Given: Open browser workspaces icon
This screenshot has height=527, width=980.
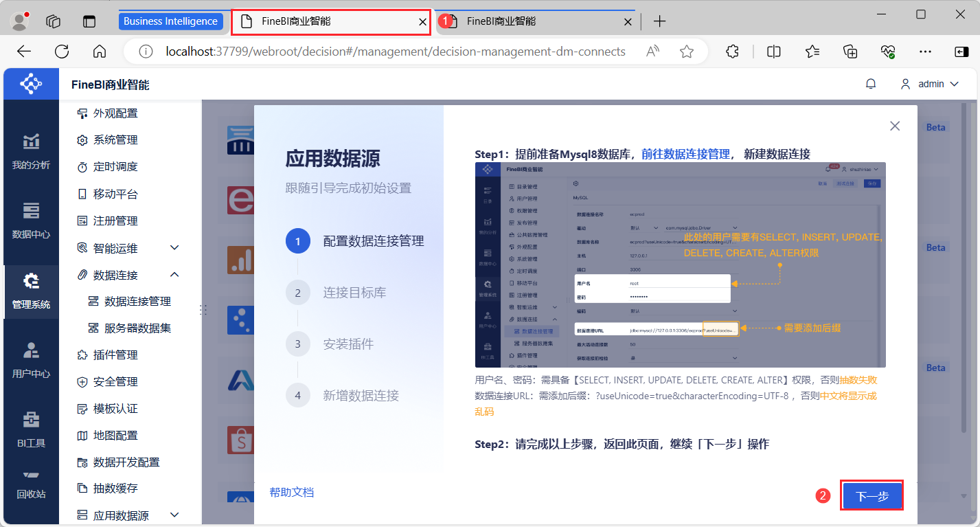Looking at the screenshot, I should coord(54,21).
